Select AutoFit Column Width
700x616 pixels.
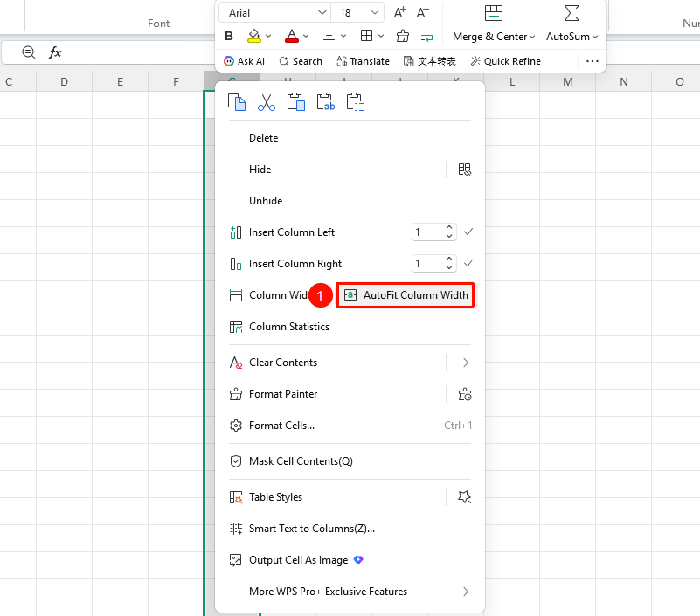[x=405, y=295]
